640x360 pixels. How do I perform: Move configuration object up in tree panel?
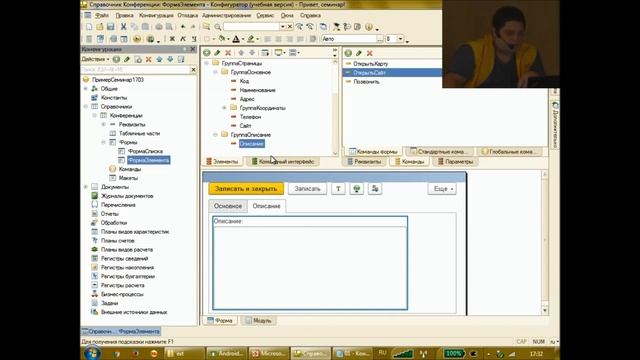coord(159,59)
